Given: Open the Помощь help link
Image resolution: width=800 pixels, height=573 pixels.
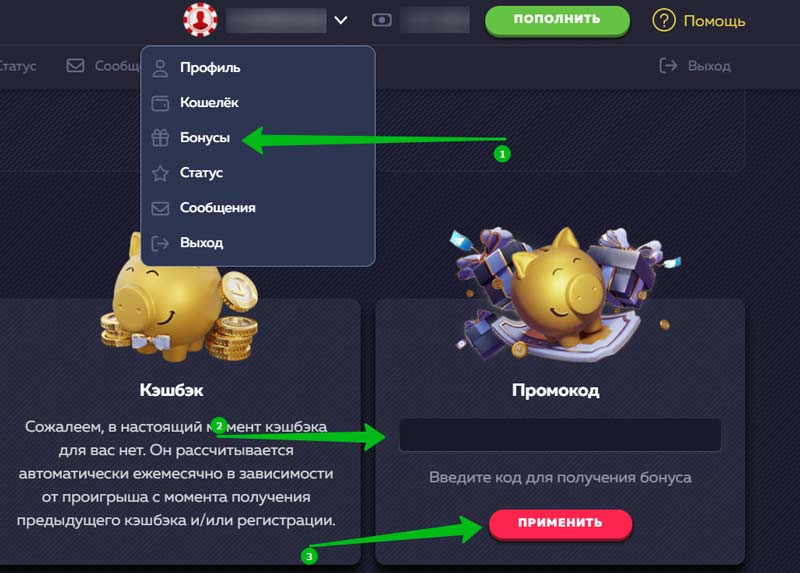Looking at the screenshot, I should pos(714,21).
